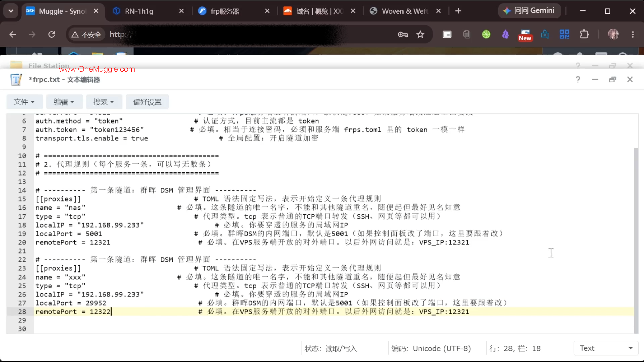Switch to the Woven & Weft tab

coord(405,11)
